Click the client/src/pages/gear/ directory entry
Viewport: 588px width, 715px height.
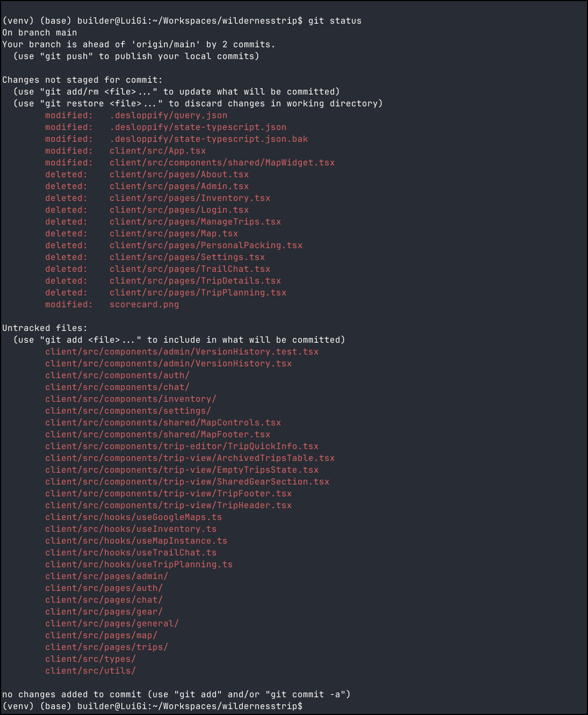pos(104,612)
